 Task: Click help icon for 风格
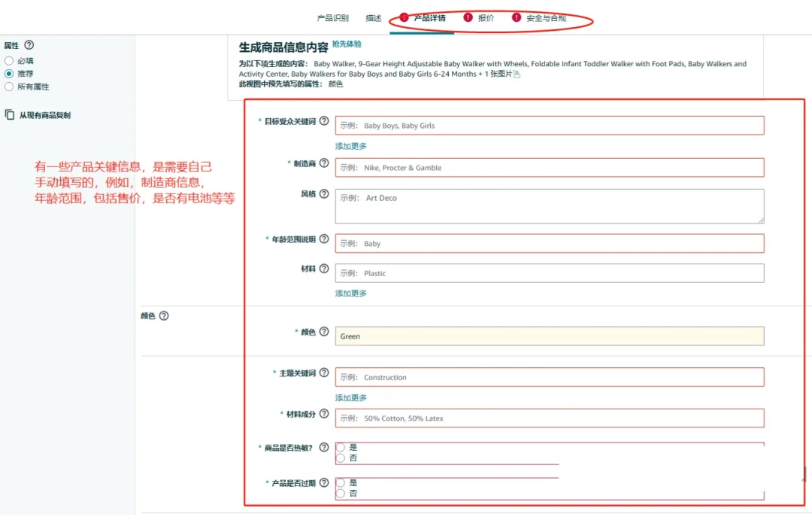click(324, 193)
